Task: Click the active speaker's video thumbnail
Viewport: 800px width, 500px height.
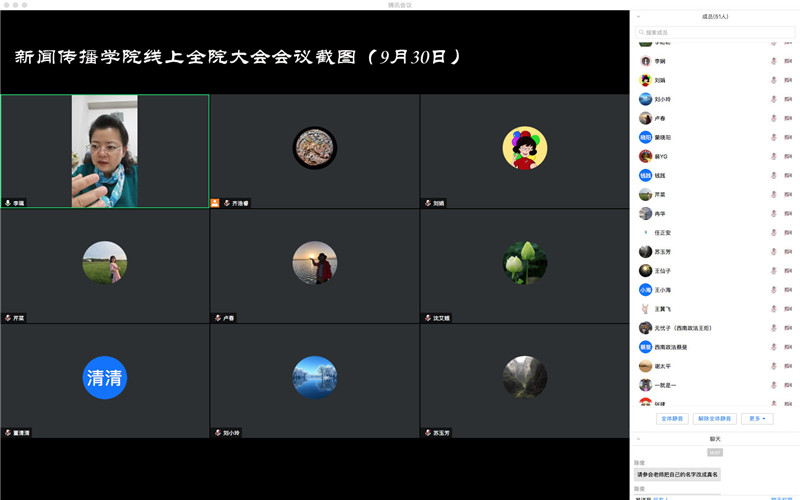Action: (105, 151)
